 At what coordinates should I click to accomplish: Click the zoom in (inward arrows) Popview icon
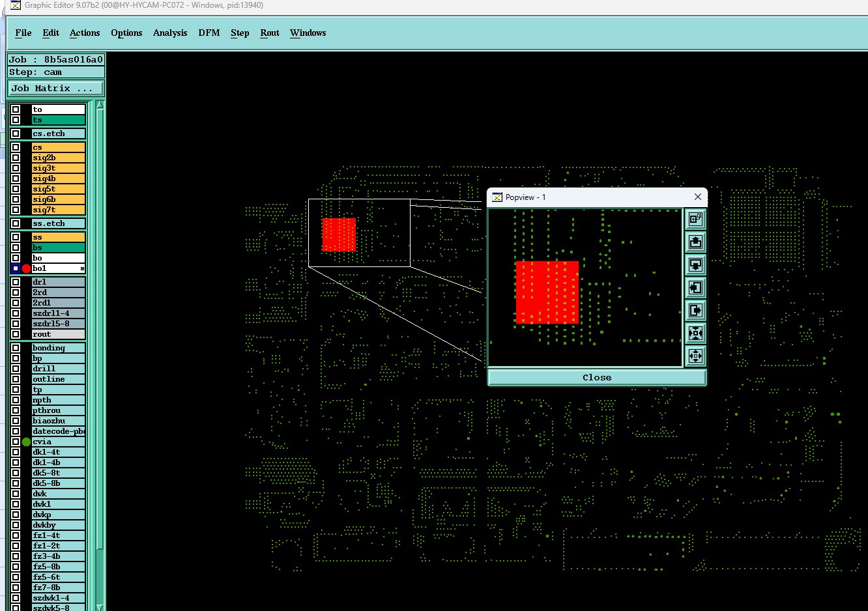pos(695,333)
